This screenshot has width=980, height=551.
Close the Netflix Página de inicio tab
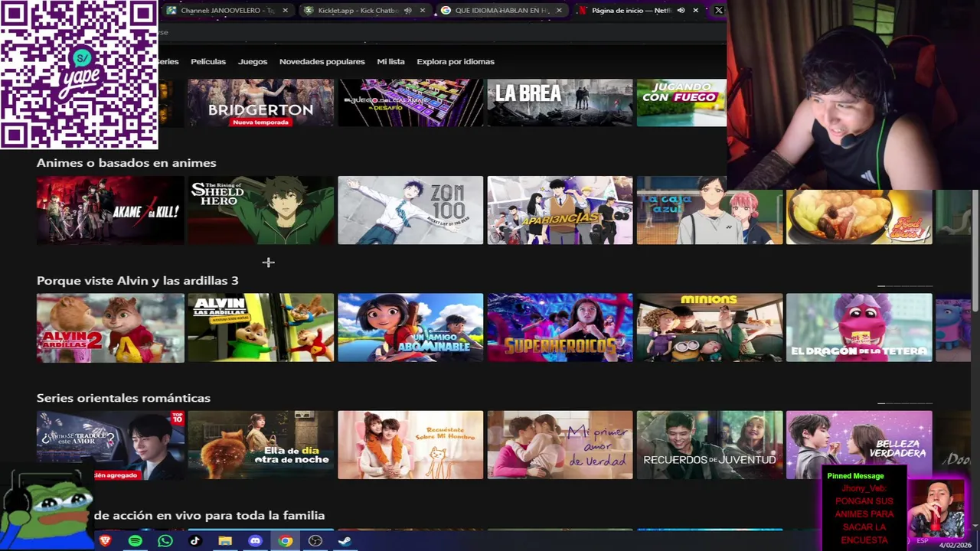pos(695,11)
